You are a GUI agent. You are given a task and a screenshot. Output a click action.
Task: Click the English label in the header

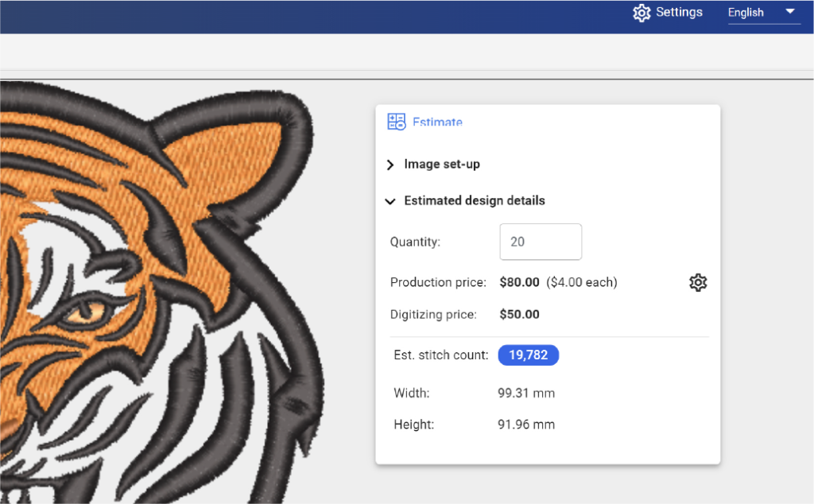[x=746, y=13]
